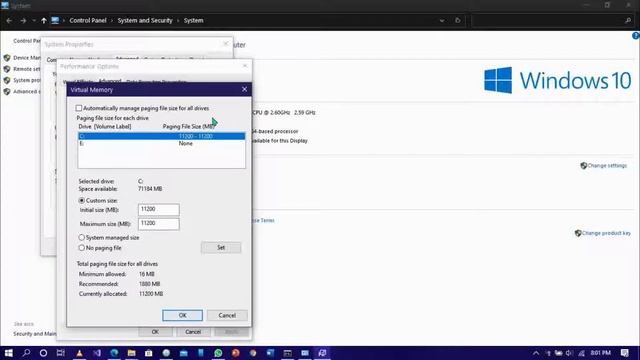Click the Set button
The height and width of the screenshot is (360, 640).
[221, 247]
